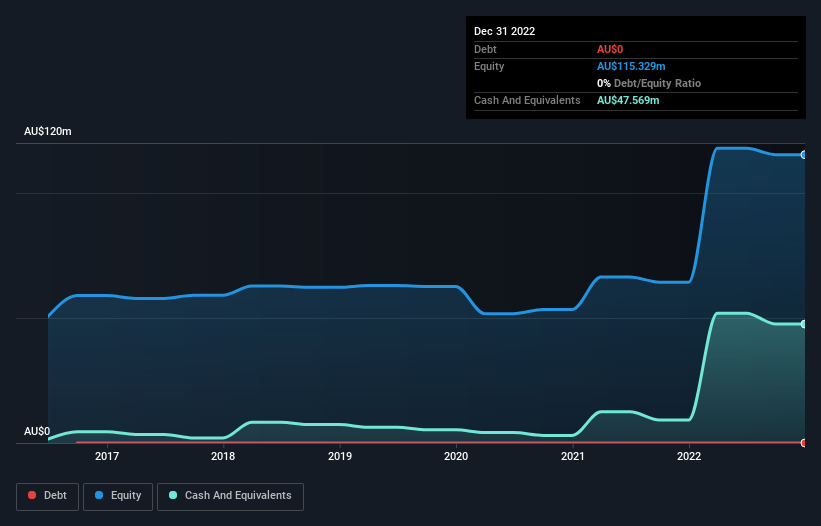Toggle Cash And Equivalents legend button
The width and height of the screenshot is (821, 526).
[230, 496]
